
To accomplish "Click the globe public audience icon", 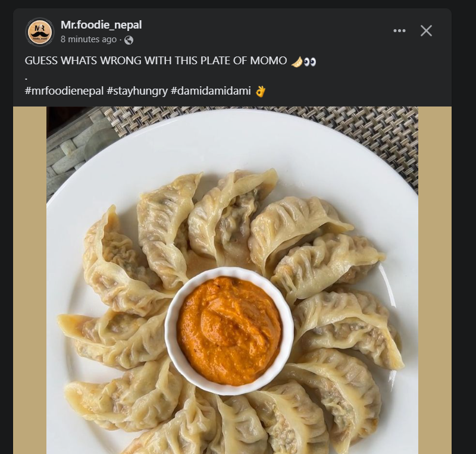I will [x=129, y=40].
